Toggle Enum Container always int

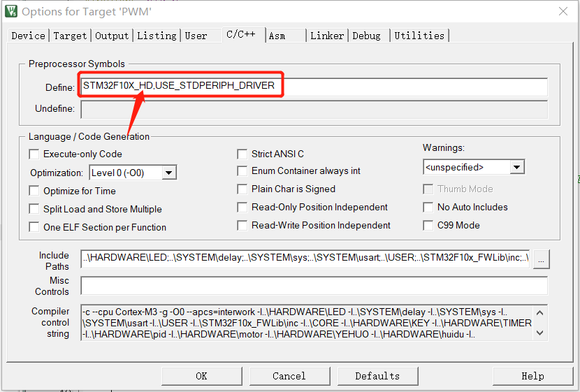(242, 171)
